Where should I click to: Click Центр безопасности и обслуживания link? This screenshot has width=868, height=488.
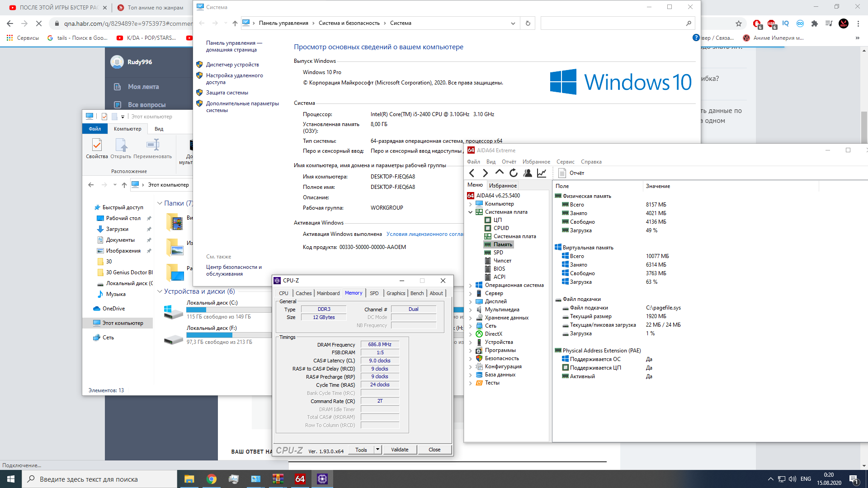tap(234, 270)
